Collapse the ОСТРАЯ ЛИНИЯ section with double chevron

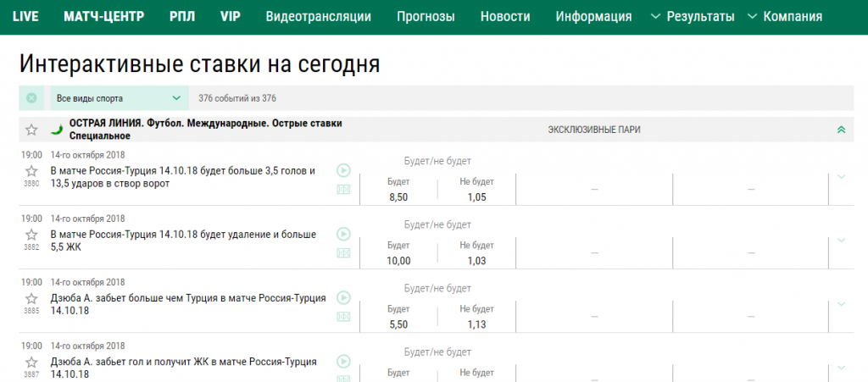(841, 130)
